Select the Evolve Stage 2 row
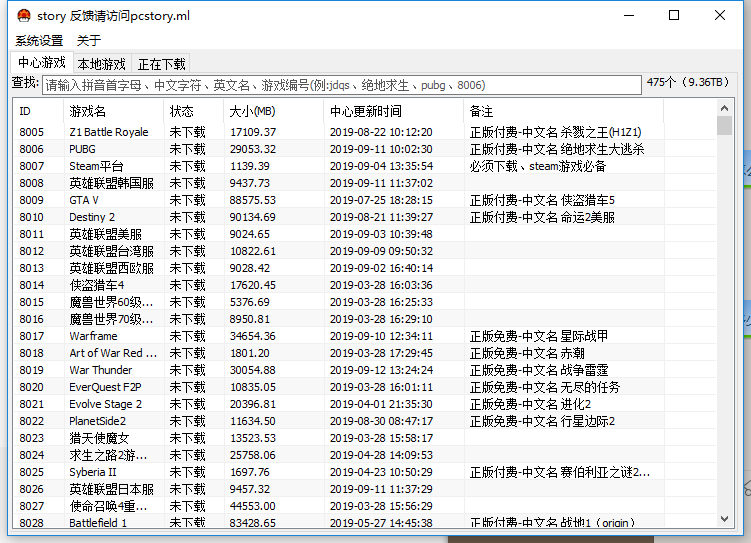 365,404
